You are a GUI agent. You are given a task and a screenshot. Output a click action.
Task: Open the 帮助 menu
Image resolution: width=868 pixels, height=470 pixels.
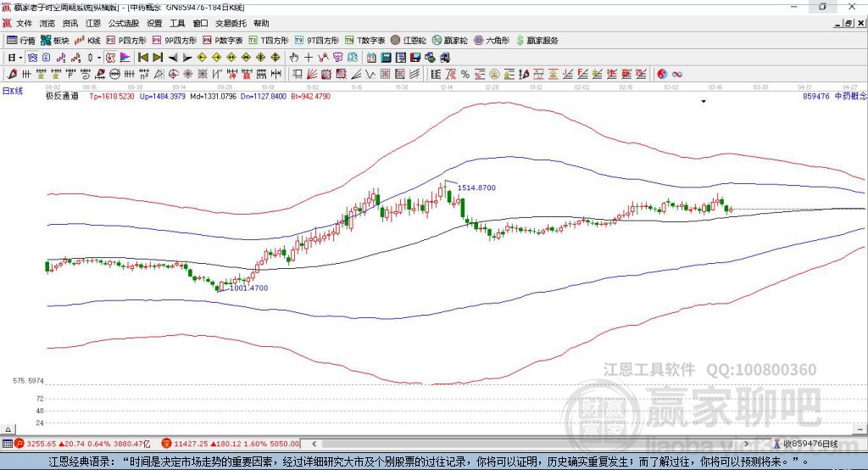[x=261, y=23]
